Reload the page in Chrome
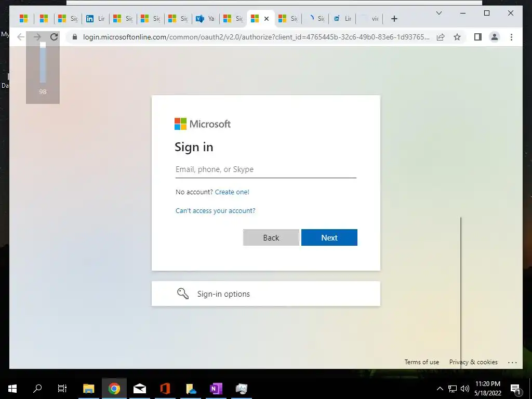532x399 pixels. pos(54,37)
